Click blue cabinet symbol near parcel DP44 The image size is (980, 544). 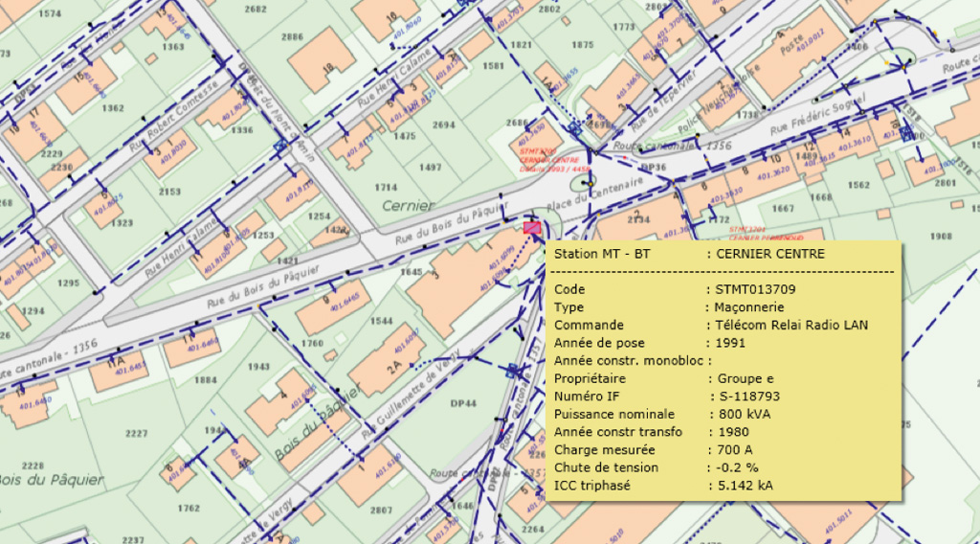tap(513, 371)
